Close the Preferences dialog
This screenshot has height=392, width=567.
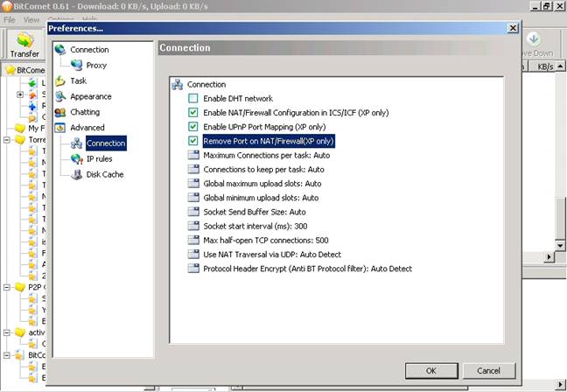tap(513, 29)
